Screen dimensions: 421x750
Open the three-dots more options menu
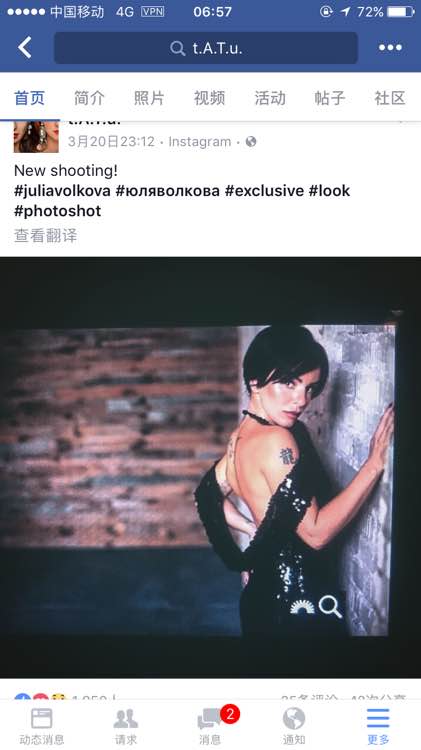pos(390,47)
